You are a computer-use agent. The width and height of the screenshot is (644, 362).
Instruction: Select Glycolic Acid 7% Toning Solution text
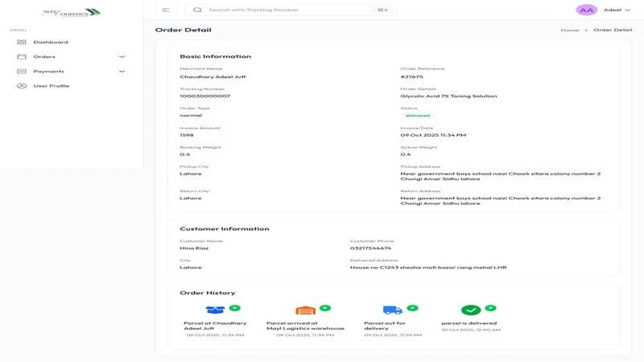[x=448, y=96]
